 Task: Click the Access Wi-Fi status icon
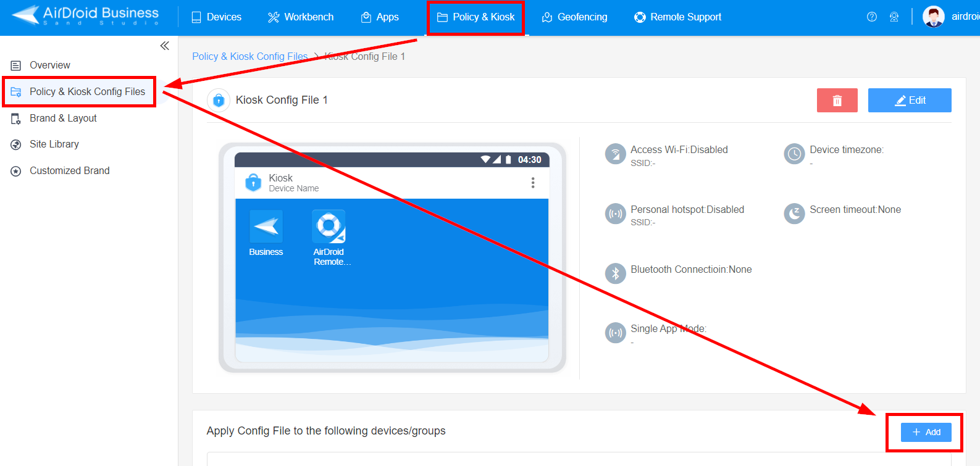616,154
